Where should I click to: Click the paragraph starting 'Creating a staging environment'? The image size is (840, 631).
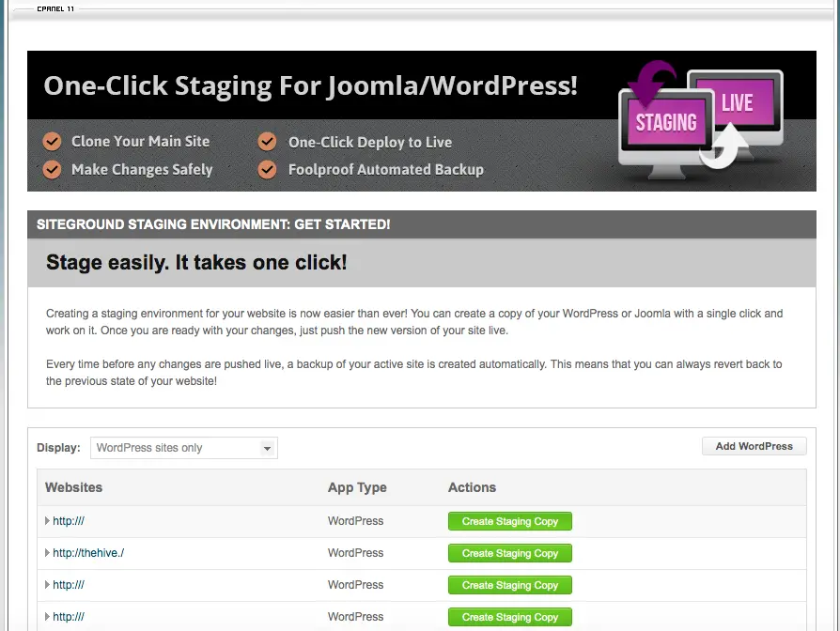pos(414,322)
